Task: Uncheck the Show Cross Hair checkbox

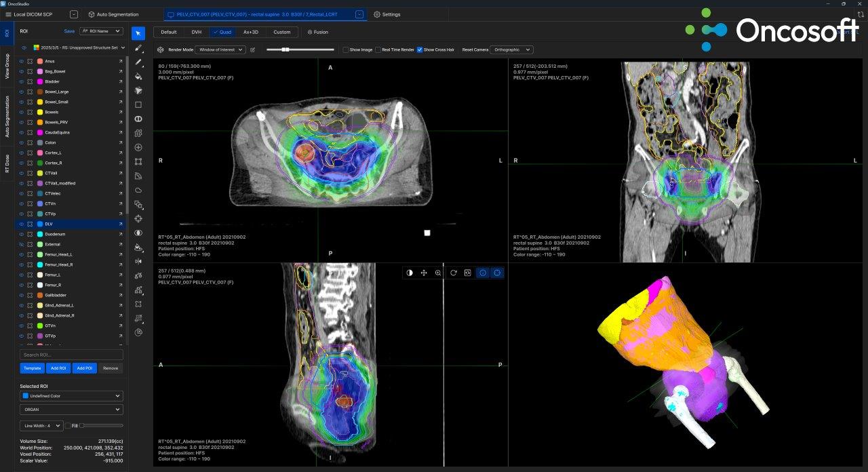Action: [420, 50]
